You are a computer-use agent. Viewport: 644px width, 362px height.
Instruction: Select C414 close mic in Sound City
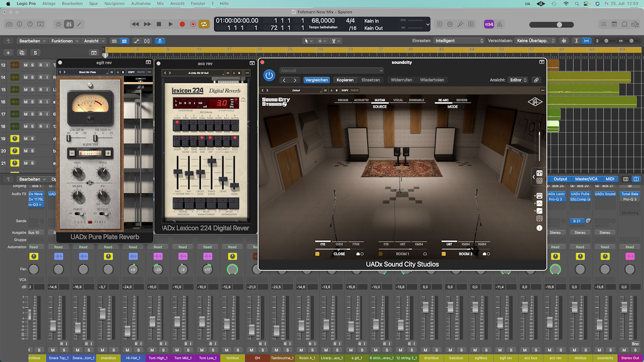(339, 244)
